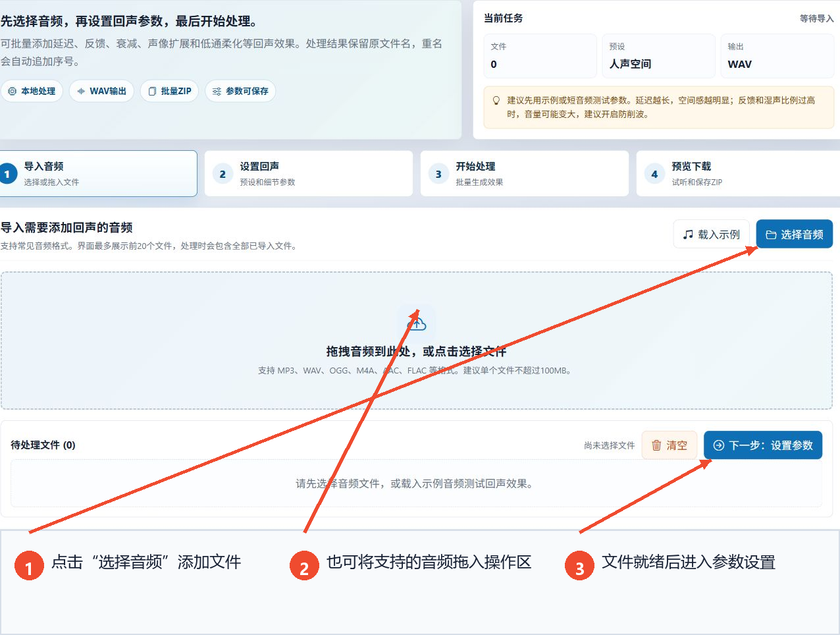This screenshot has height=635, width=840.
Task: Click the 先选择音频 main title
Action: coord(129,21)
